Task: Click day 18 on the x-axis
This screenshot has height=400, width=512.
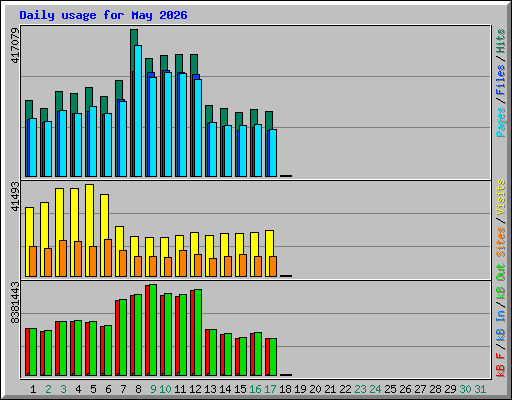Action: [x=285, y=389]
